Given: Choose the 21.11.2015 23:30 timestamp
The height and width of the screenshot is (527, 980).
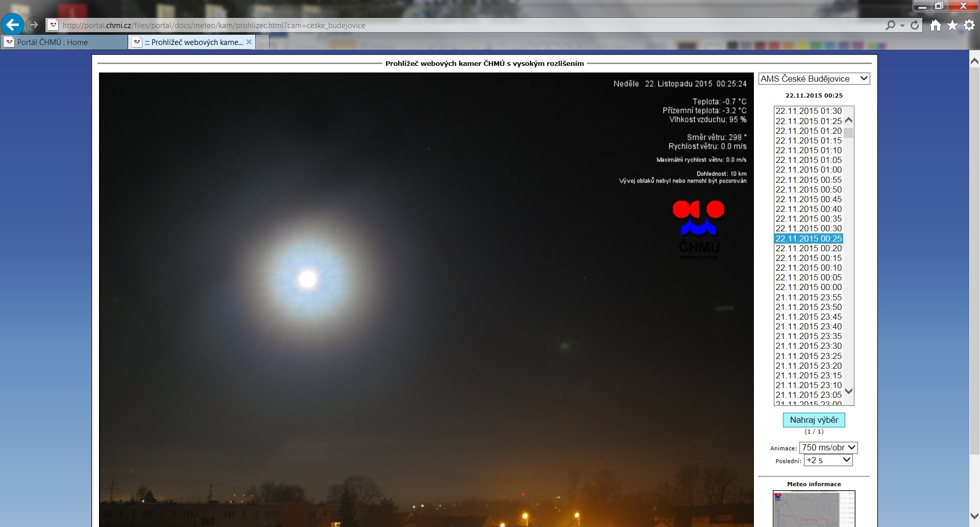Looking at the screenshot, I should (x=808, y=346).
